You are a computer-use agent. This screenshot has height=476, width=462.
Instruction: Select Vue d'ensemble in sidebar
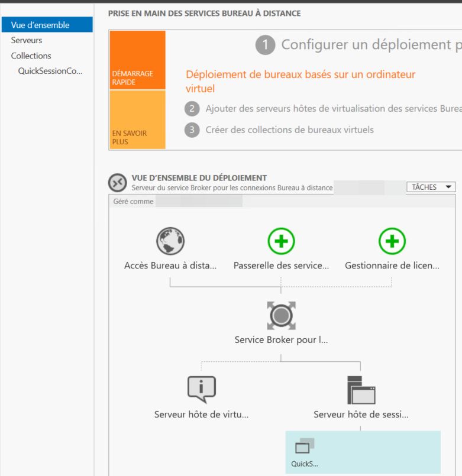[x=47, y=25]
